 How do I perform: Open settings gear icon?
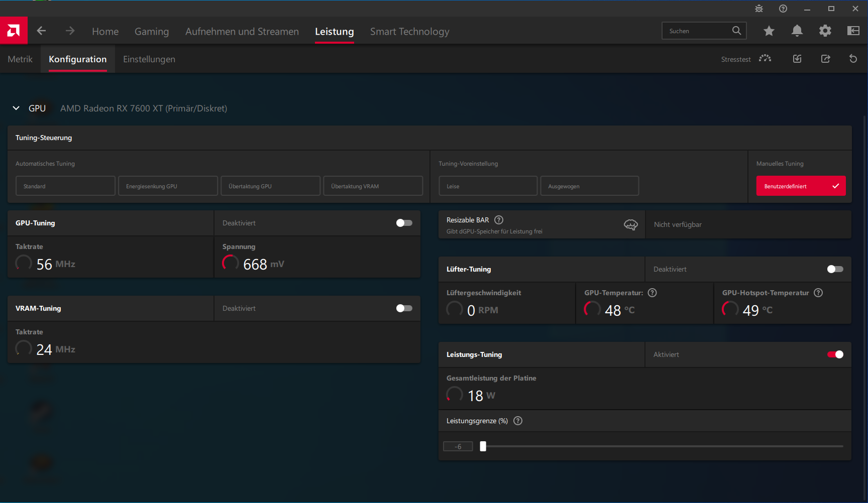click(825, 31)
